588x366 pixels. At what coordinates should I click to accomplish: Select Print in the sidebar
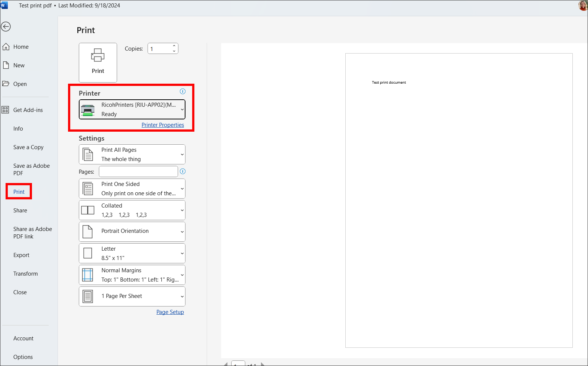(19, 192)
